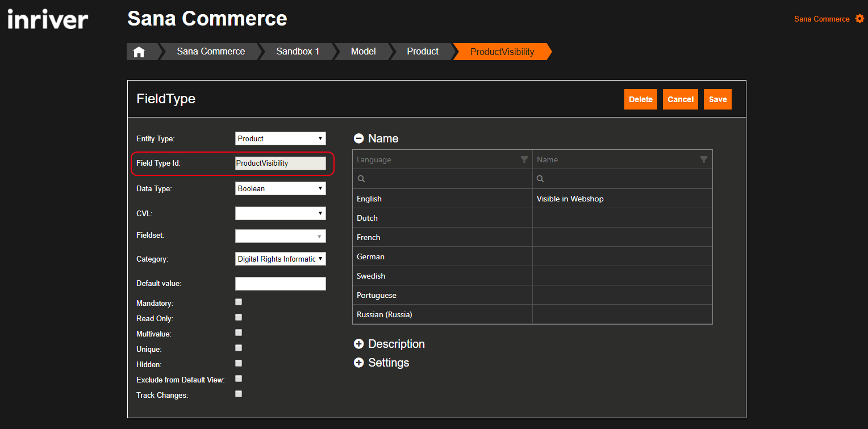868x429 pixels.
Task: Toggle the Read Only checkbox
Action: pos(239,317)
